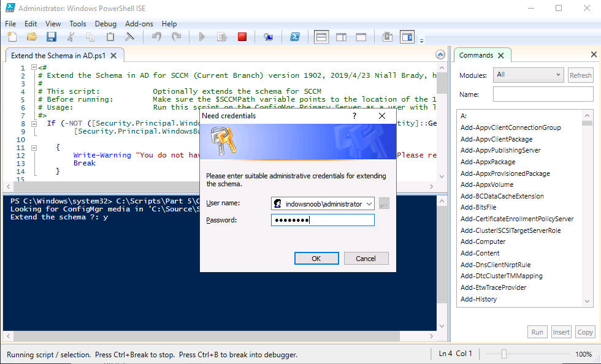This screenshot has height=364, width=601.
Task: Click the command Name search field
Action: coord(543,94)
